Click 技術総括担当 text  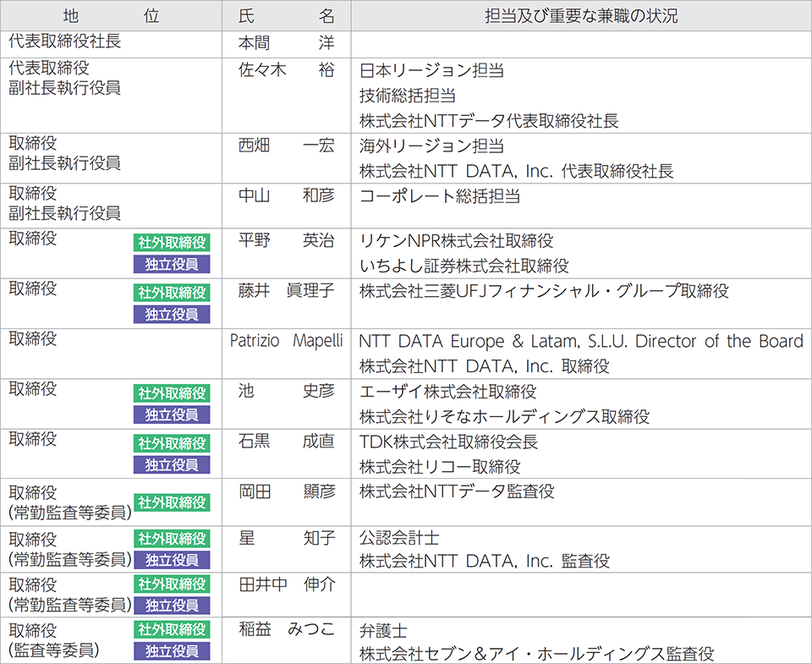[x=408, y=96]
